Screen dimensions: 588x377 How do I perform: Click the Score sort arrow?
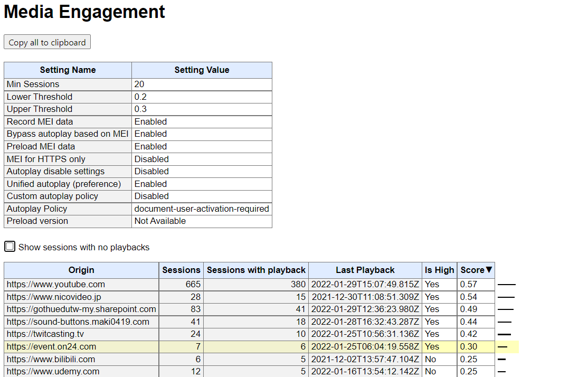click(x=489, y=270)
